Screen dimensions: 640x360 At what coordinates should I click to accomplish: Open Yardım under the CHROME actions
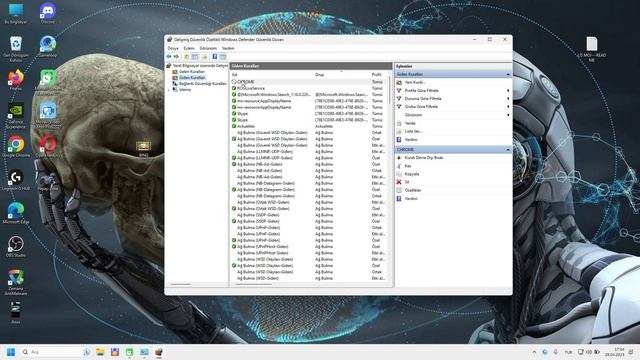[411, 198]
